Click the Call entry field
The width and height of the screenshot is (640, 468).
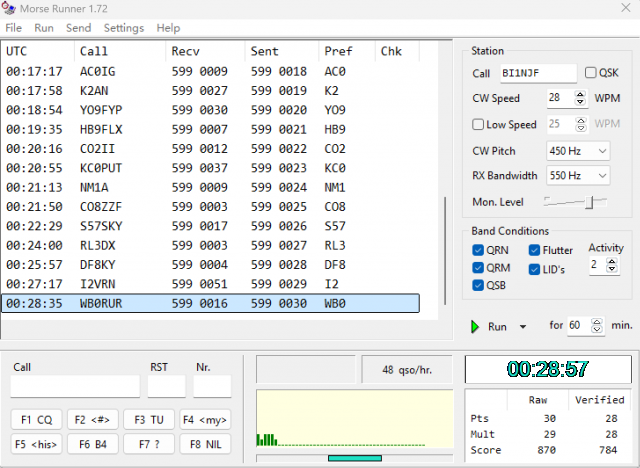(x=75, y=386)
